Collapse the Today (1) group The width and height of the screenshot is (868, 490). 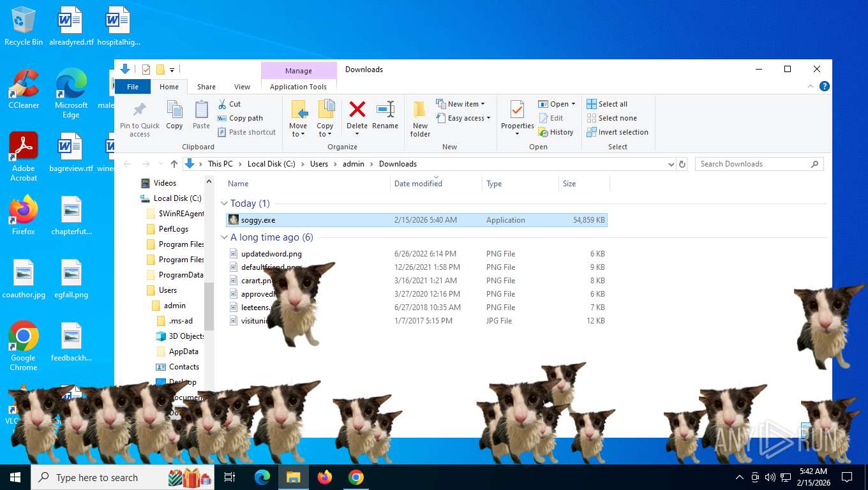pyautogui.click(x=224, y=204)
